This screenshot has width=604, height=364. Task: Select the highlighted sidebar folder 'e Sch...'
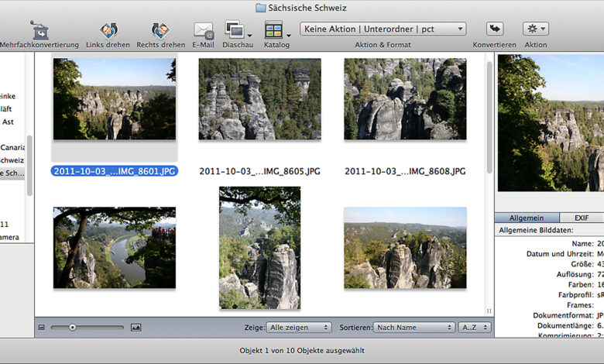click(x=12, y=173)
